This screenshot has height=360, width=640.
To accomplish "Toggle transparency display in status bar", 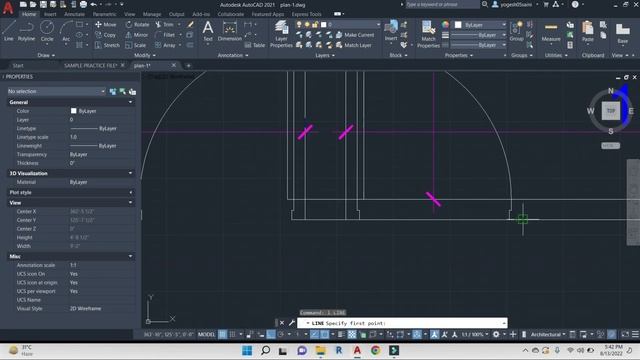I will [x=352, y=334].
